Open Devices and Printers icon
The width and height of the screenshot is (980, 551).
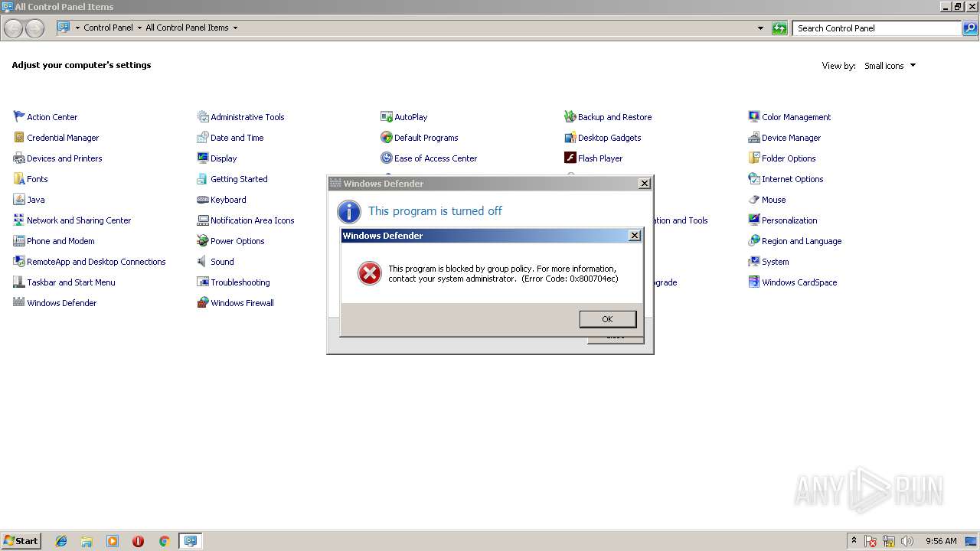(19, 158)
